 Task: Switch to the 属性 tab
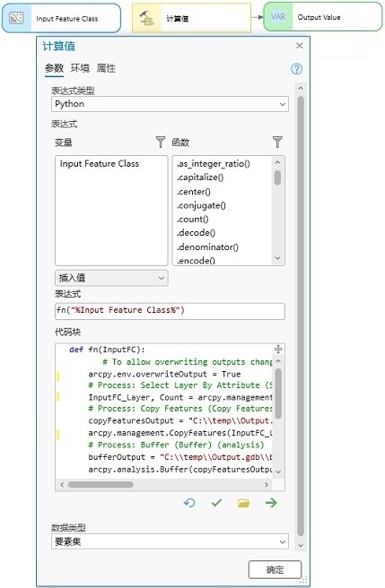(x=106, y=68)
